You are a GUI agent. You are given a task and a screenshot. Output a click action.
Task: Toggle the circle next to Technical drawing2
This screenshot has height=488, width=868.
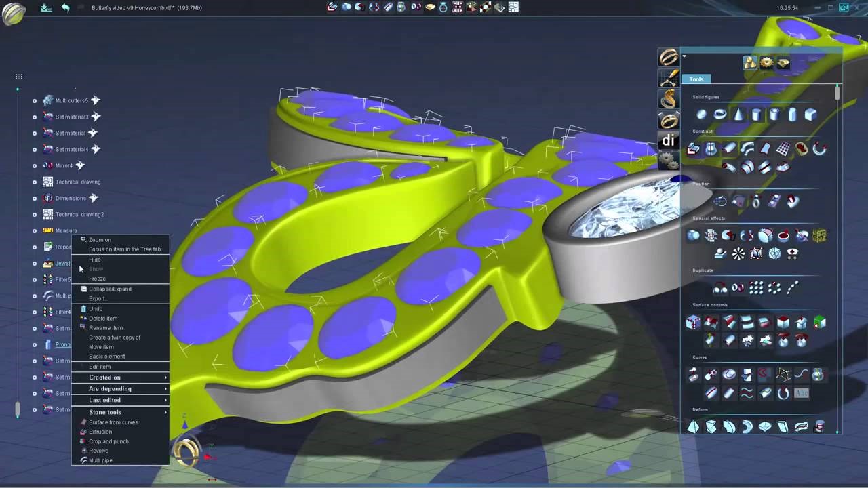click(35, 214)
